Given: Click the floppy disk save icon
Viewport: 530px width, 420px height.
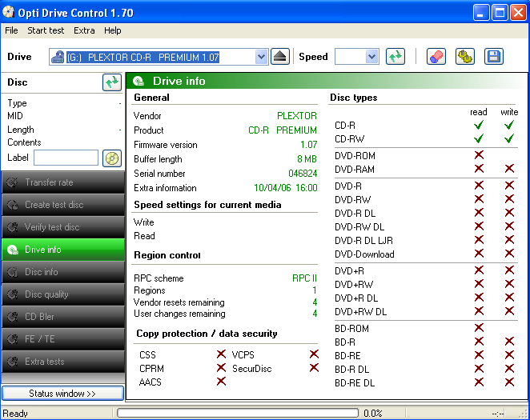Looking at the screenshot, I should 493,57.
